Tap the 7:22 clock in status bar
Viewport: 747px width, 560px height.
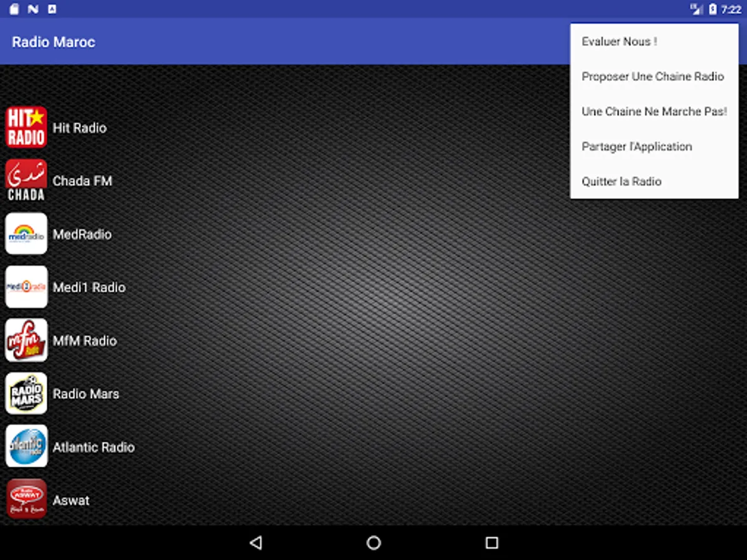[x=731, y=9]
